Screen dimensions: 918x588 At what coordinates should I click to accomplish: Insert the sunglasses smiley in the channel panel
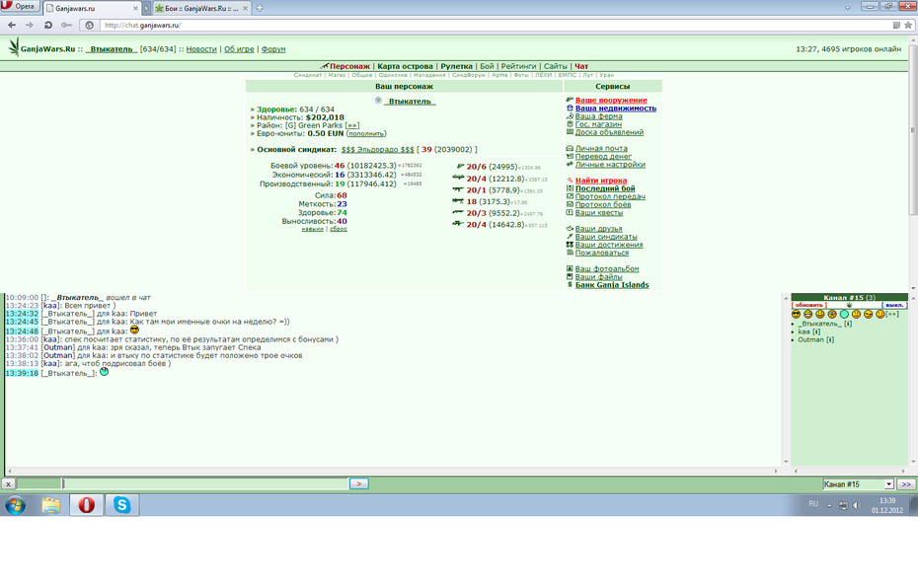[796, 314]
